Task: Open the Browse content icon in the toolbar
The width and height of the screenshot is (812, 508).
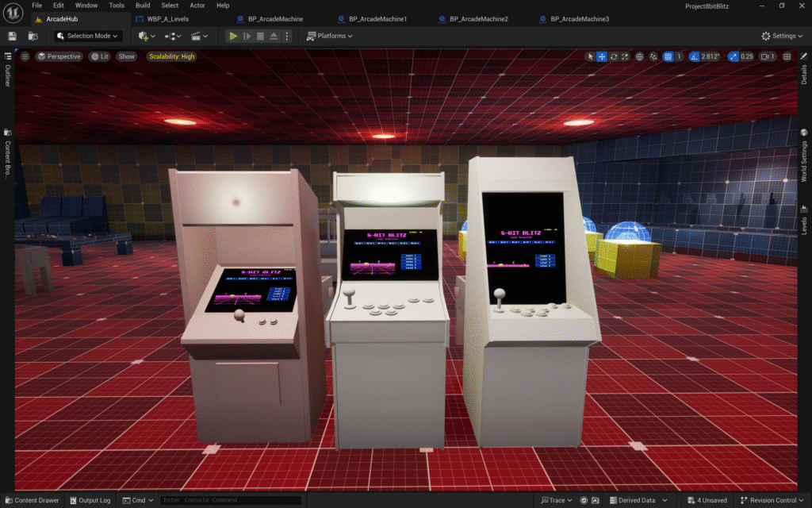Action: [33, 36]
